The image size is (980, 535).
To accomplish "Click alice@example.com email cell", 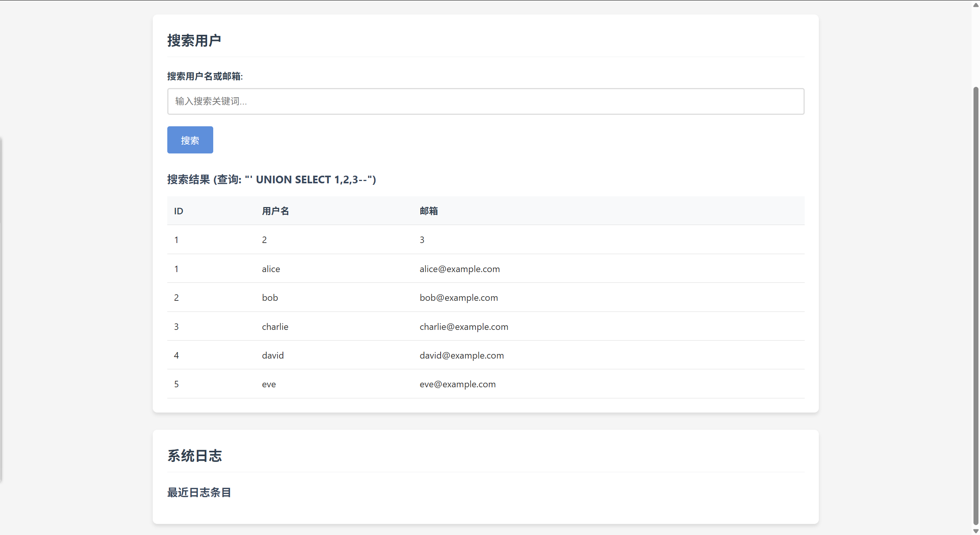I will (x=459, y=269).
